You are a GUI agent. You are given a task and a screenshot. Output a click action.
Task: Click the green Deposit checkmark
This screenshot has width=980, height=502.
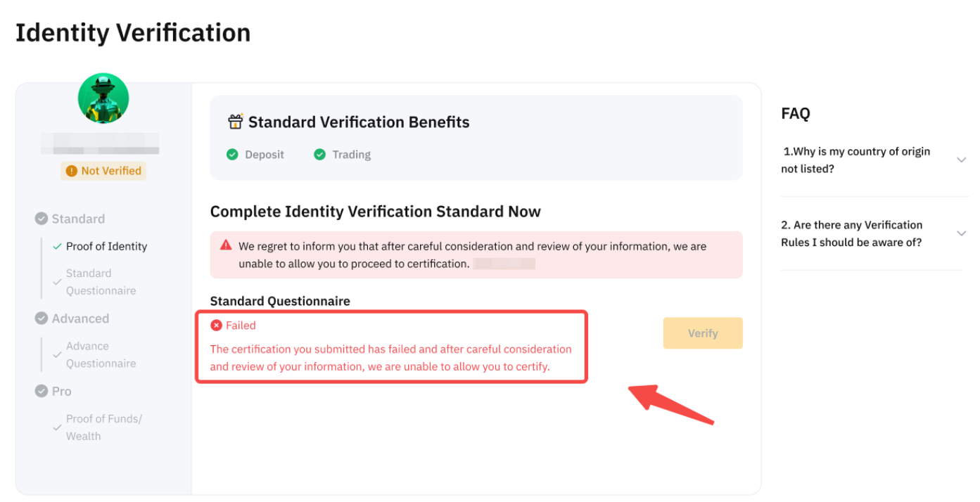232,155
